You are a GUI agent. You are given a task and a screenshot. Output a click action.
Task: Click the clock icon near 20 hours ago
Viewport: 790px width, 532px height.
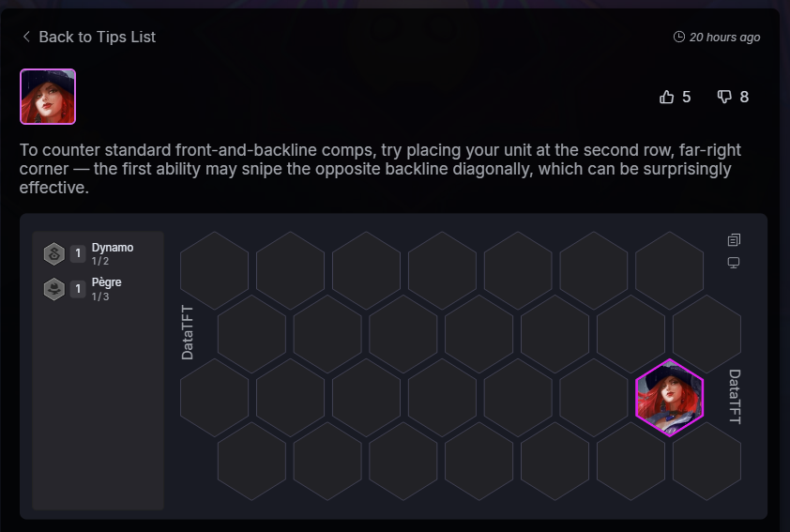(679, 37)
